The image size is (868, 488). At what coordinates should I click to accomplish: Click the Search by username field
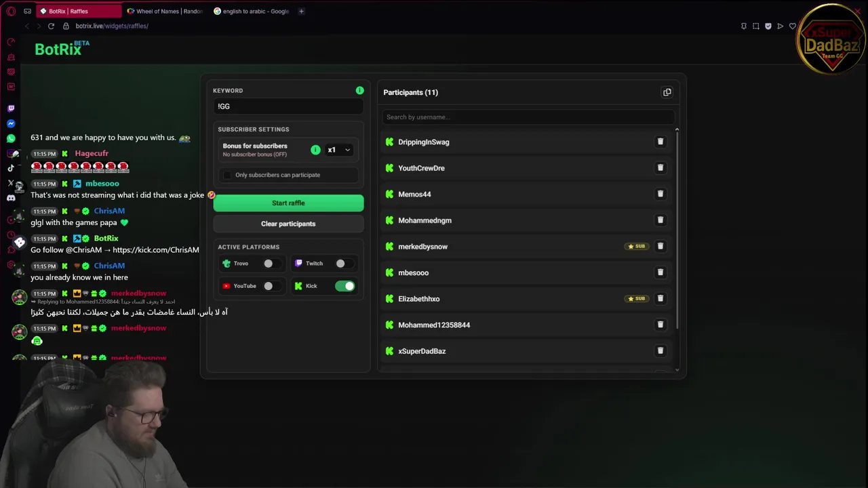[528, 117]
